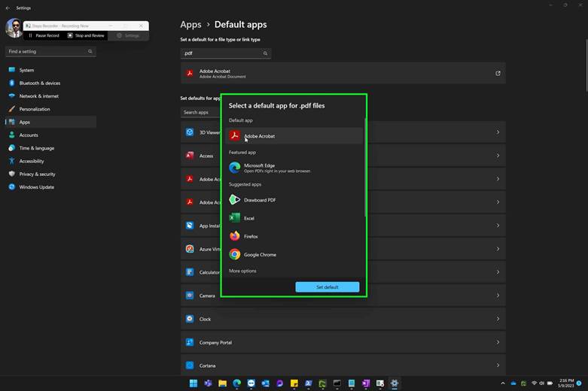Click the 3D Viewer app icon
The width and height of the screenshot is (588, 391).
pos(190,132)
